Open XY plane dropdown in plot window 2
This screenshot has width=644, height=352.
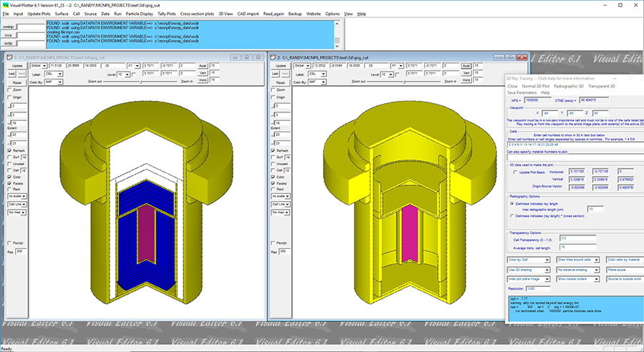pos(397,66)
